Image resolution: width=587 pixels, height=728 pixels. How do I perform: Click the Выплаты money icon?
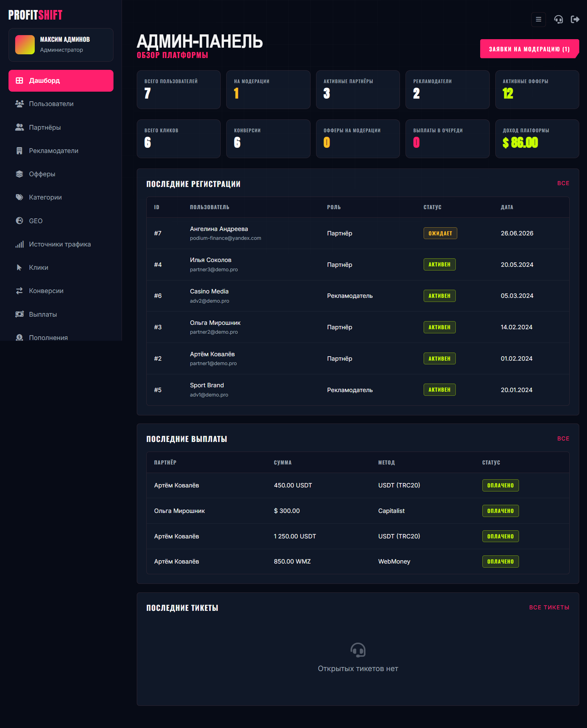pos(20,314)
